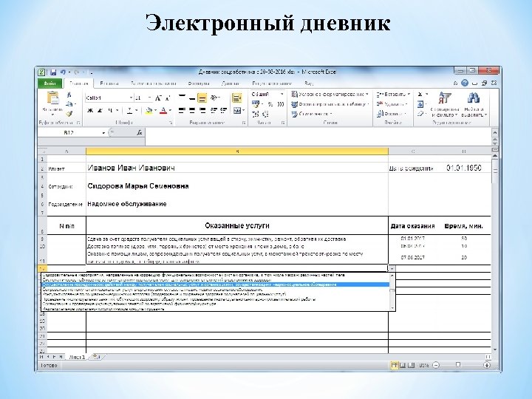Open the Общий number format dropdown
This screenshot has height=399, width=532.
[282, 95]
